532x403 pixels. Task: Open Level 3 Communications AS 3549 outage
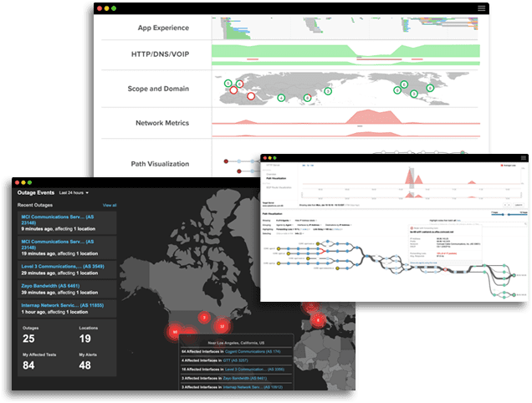pos(64,266)
